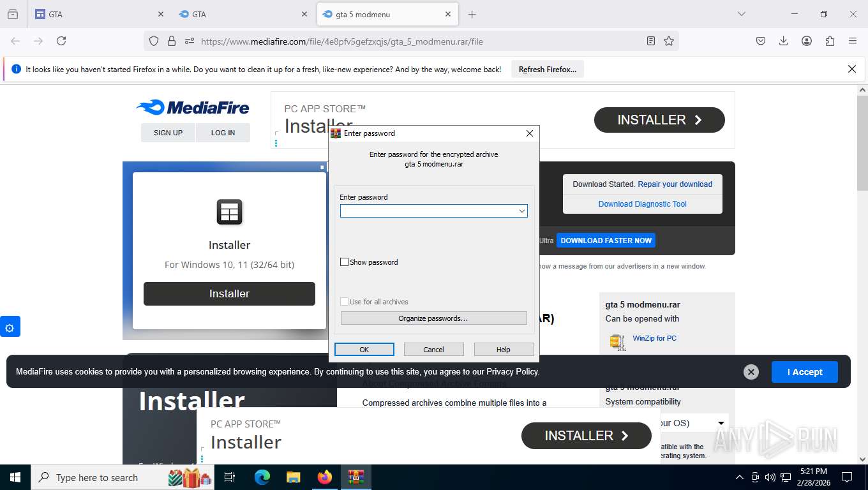Enable the Show password checkbox

345,262
